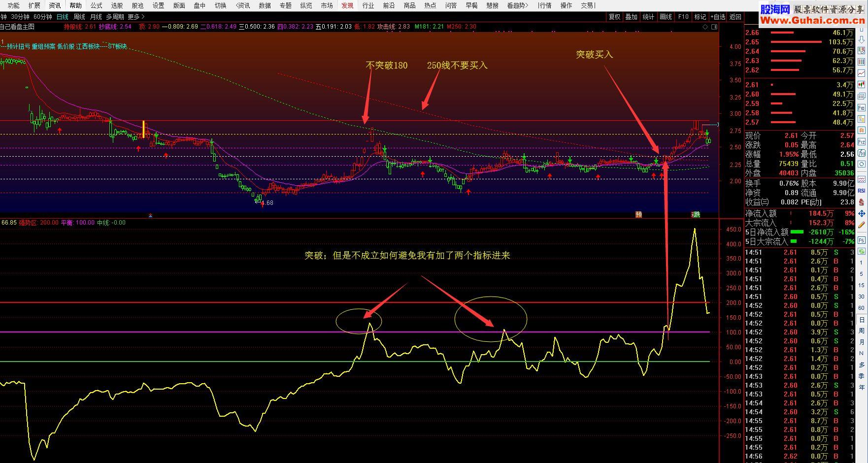The image size is (868, 463).
Task: Click the down-arrow icon in right sidebar
Action: [x=862, y=39]
